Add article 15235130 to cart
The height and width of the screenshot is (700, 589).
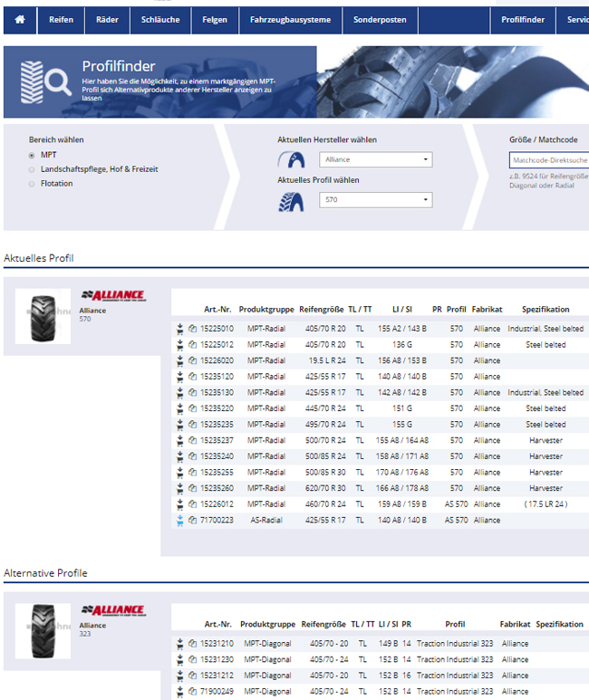[x=179, y=393]
